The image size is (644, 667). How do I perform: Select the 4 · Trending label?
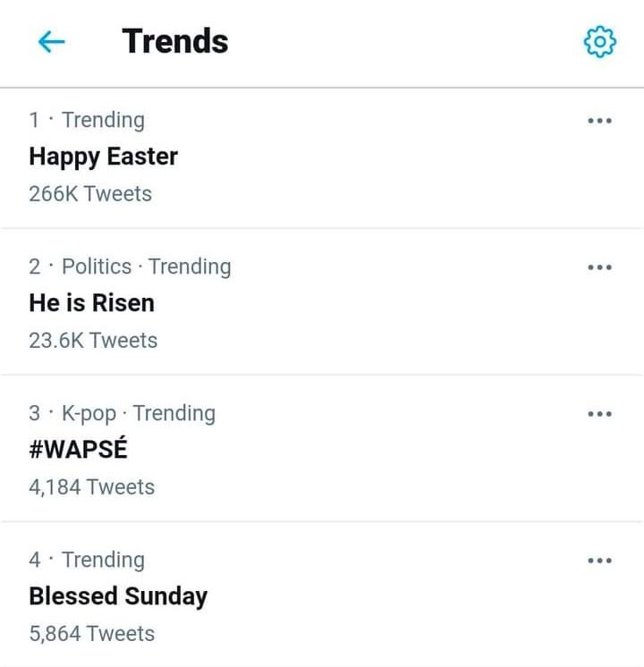pyautogui.click(x=87, y=561)
